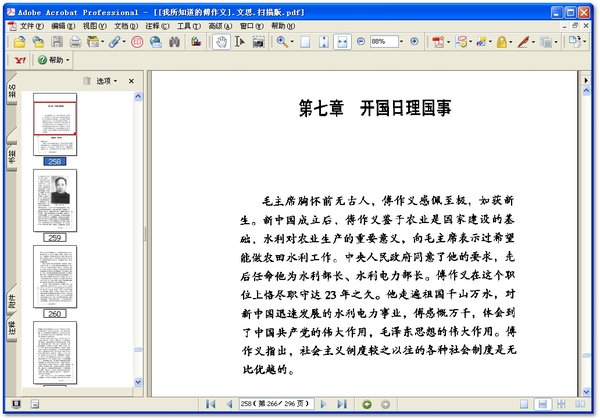Open the 文档 menu
This screenshot has height=420, width=600.
tap(126, 26)
